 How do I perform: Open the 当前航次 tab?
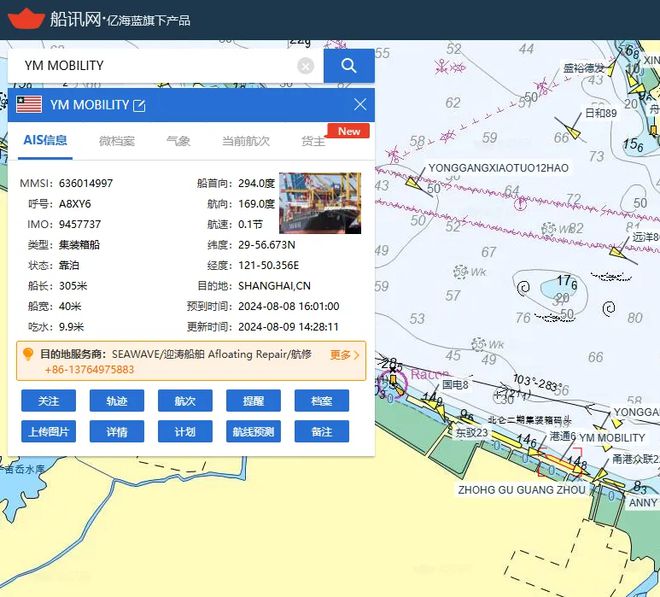(x=246, y=141)
